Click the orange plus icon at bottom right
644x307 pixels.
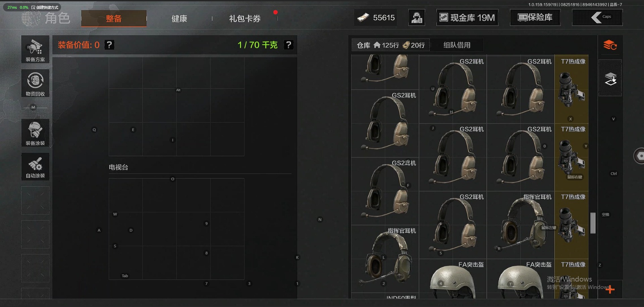click(610, 289)
